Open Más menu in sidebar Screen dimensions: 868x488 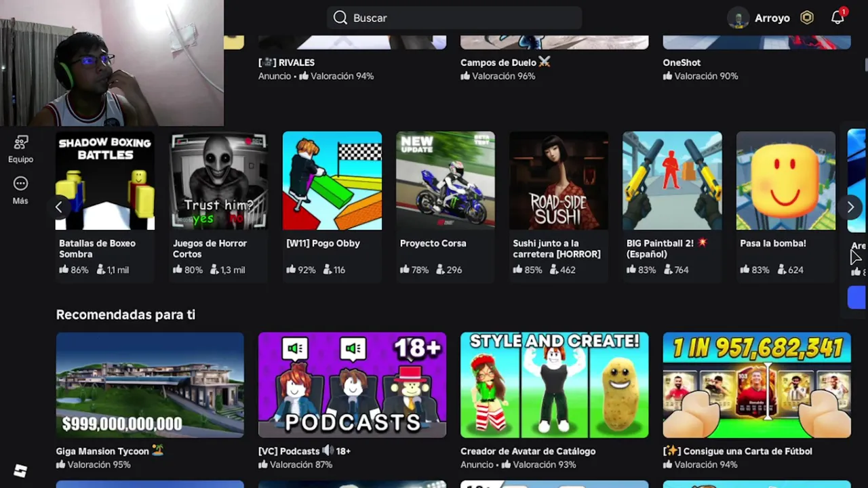click(x=20, y=190)
